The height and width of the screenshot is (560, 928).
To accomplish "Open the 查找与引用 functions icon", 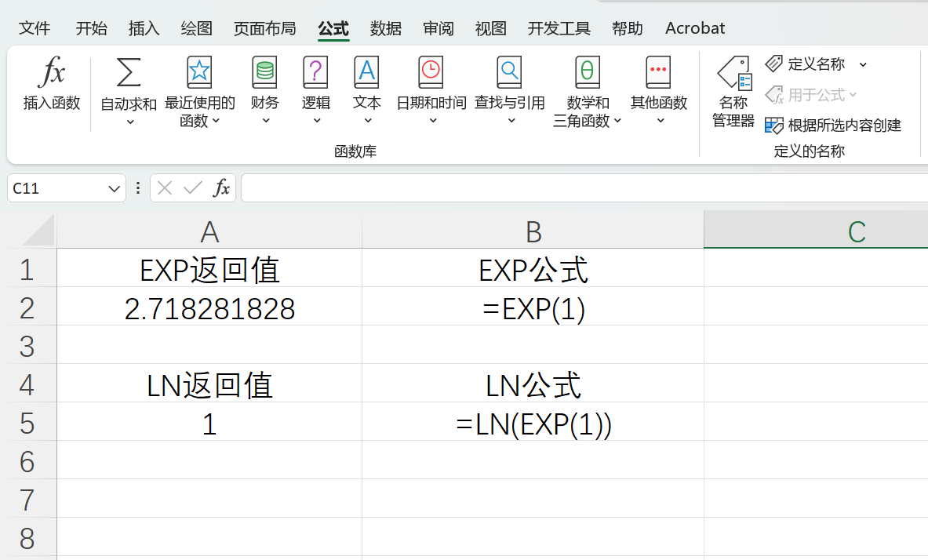I will 509,72.
